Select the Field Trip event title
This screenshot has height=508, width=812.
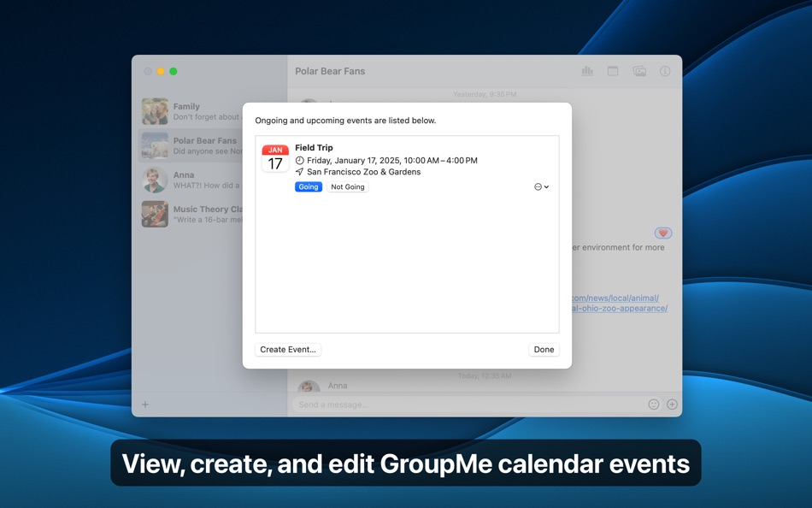314,148
